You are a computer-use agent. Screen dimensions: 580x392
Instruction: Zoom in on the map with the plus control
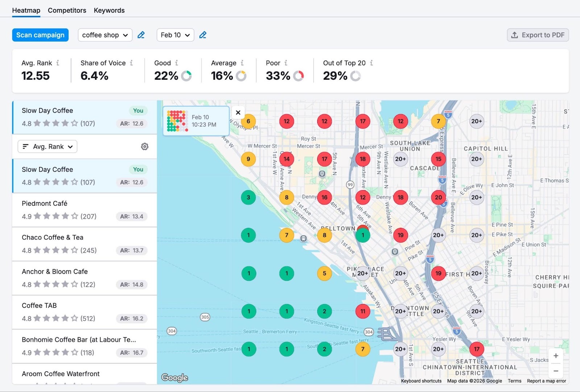point(556,355)
